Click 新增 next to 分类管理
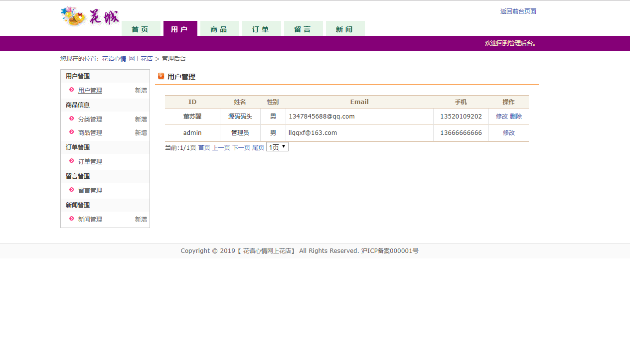 click(141, 119)
